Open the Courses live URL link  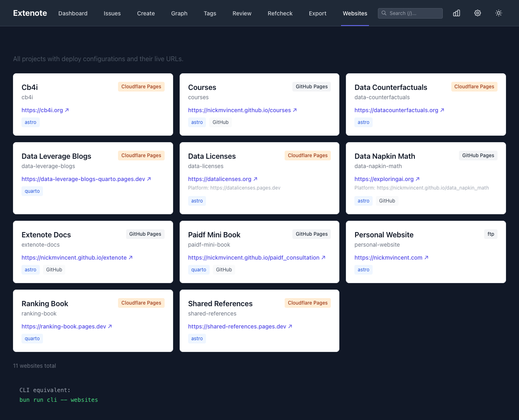(x=239, y=110)
